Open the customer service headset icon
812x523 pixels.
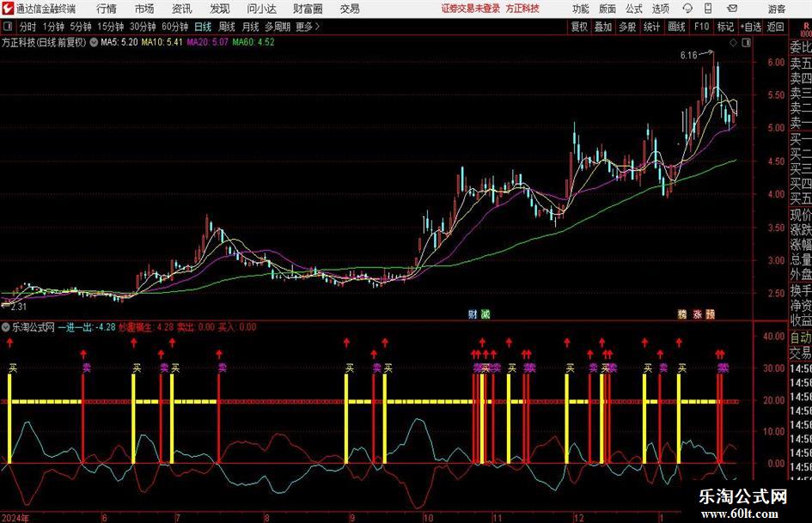coord(687,9)
